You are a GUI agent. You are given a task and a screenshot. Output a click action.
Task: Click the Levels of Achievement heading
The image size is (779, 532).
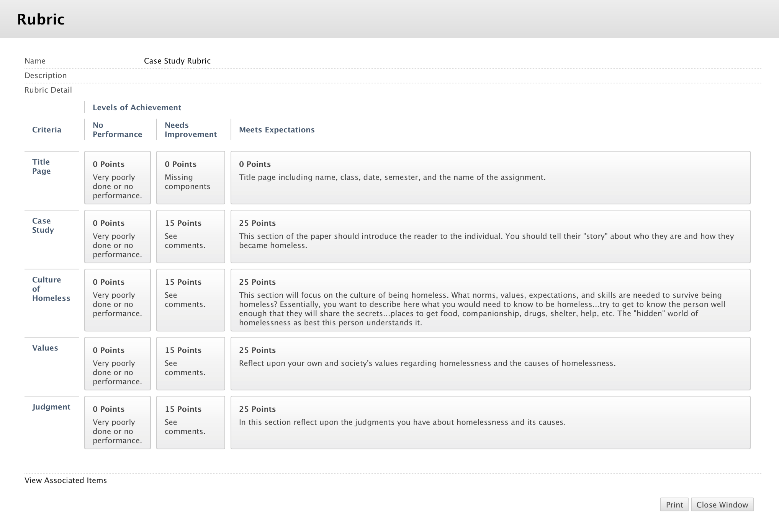(137, 108)
